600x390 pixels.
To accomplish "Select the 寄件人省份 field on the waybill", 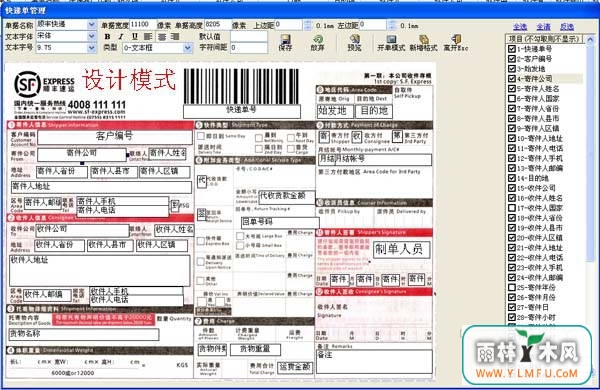I will click(62, 172).
